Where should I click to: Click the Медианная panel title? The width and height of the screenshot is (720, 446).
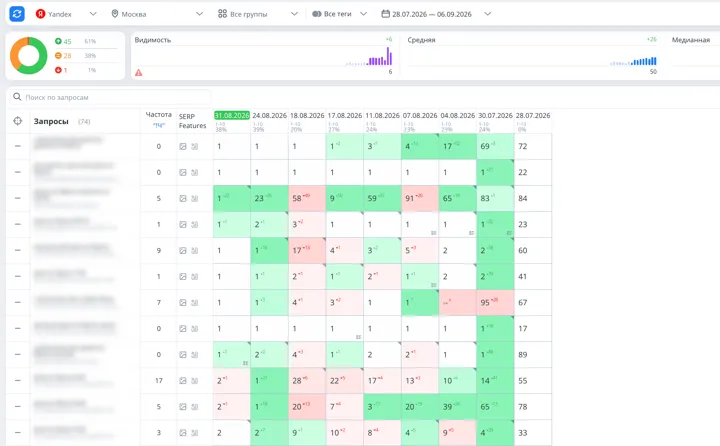click(x=691, y=40)
